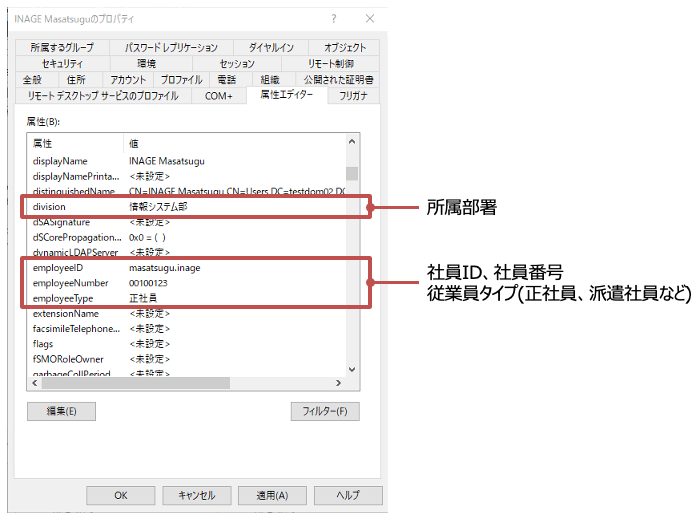This screenshot has width=700, height=520.
Task: Click the INAGE Masatsugu displayName value
Action: [x=167, y=161]
